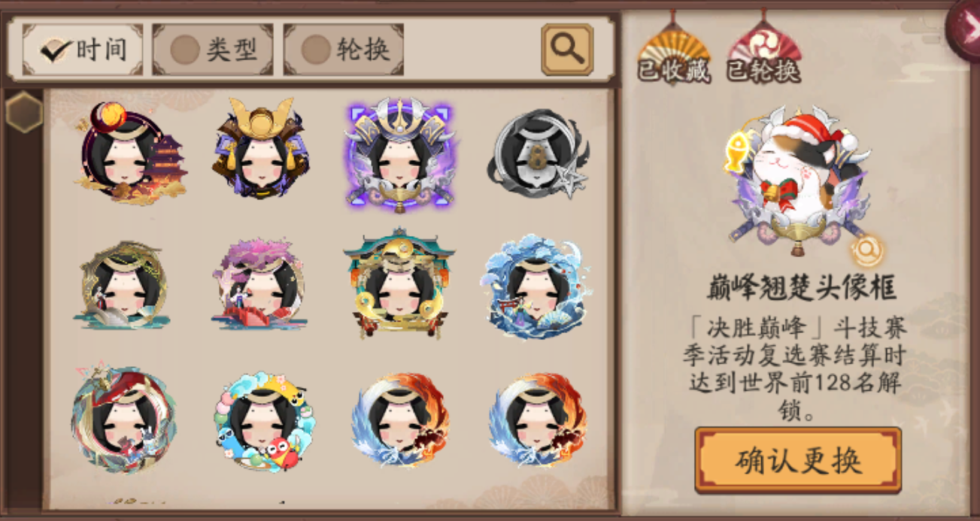Select the purple glowing helmet frame
This screenshot has height=521, width=980.
tap(399, 153)
